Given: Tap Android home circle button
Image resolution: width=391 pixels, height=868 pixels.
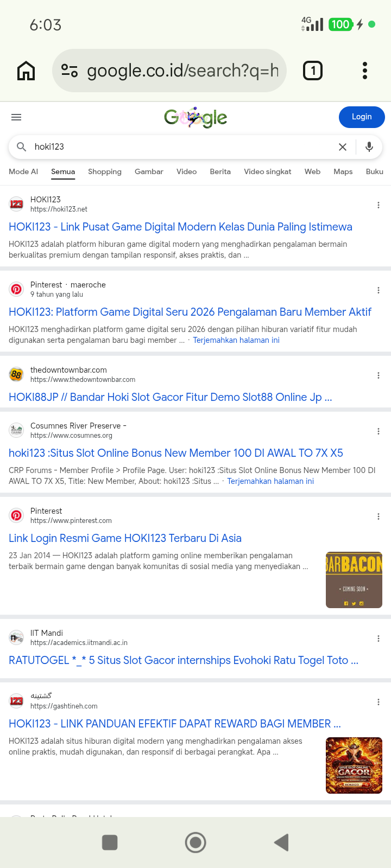Looking at the screenshot, I should click(x=195, y=843).
